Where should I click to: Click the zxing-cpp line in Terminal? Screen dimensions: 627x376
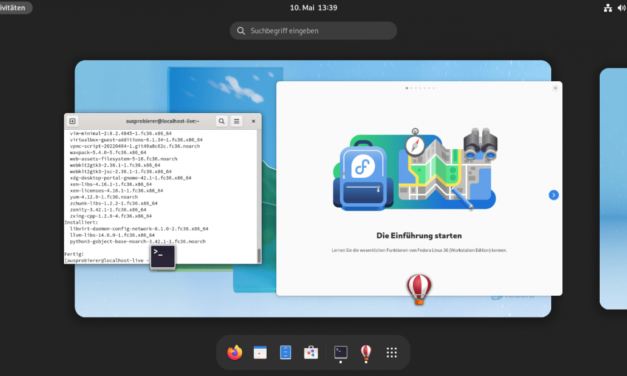tap(111, 216)
